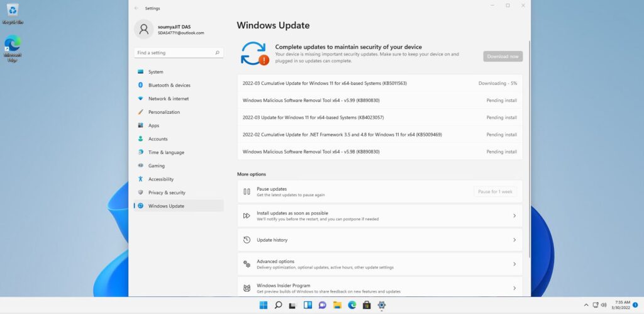The height and width of the screenshot is (314, 644).
Task: Open the Accounts person icon
Action: click(140, 139)
